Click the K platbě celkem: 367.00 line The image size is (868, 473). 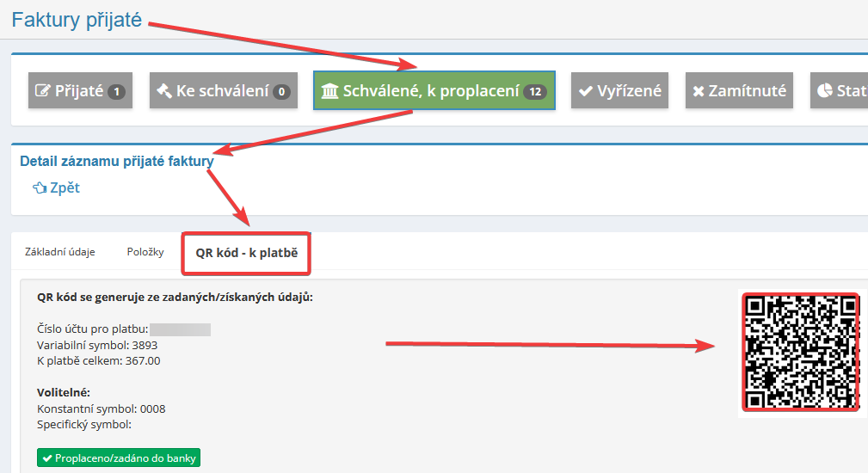click(99, 360)
